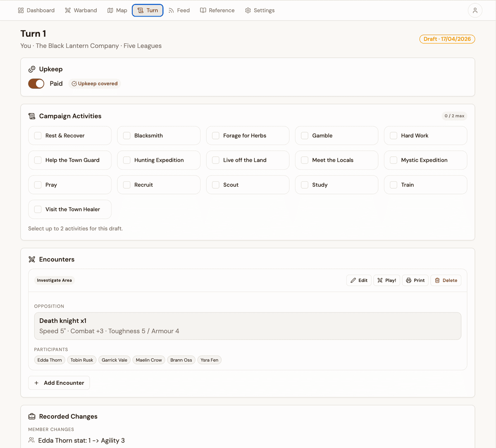Viewport: 496px width, 448px height.
Task: Click the Draft 17/04/2026 status badge
Action: tap(447, 39)
